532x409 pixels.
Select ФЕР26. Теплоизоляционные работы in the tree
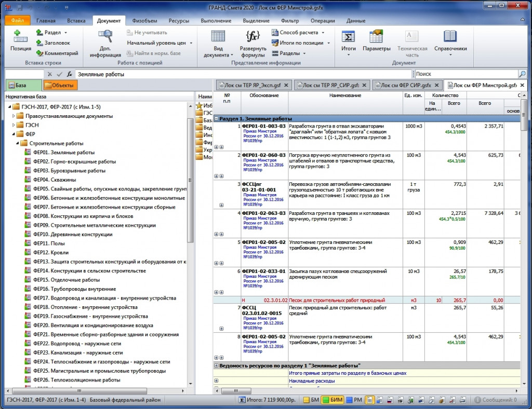77,380
